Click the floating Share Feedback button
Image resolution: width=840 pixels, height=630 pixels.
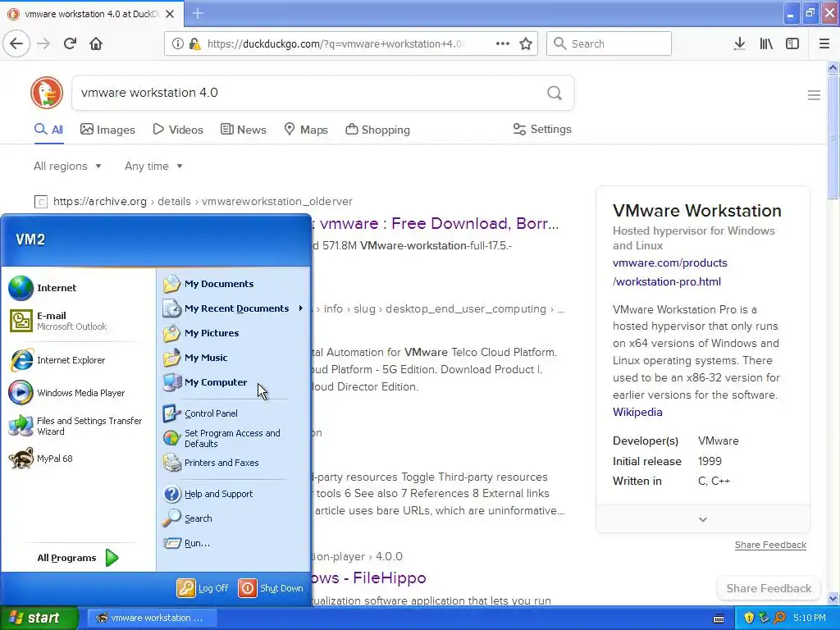tap(769, 588)
